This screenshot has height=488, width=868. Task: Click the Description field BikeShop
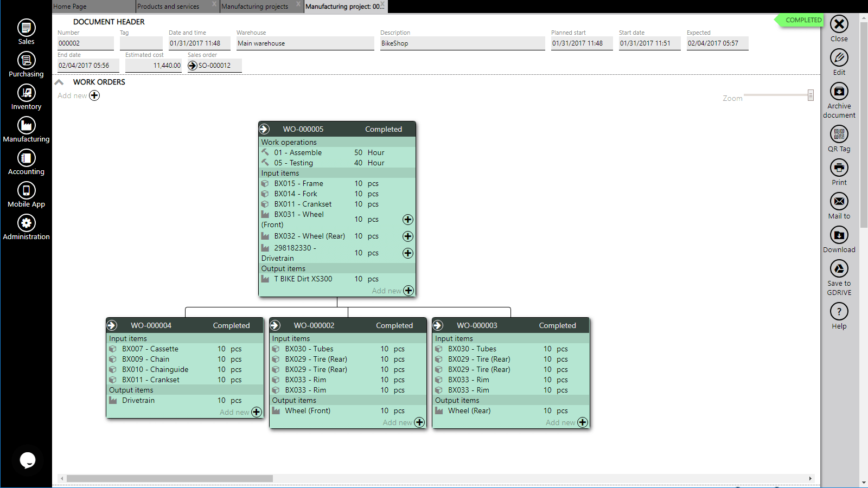coord(462,43)
